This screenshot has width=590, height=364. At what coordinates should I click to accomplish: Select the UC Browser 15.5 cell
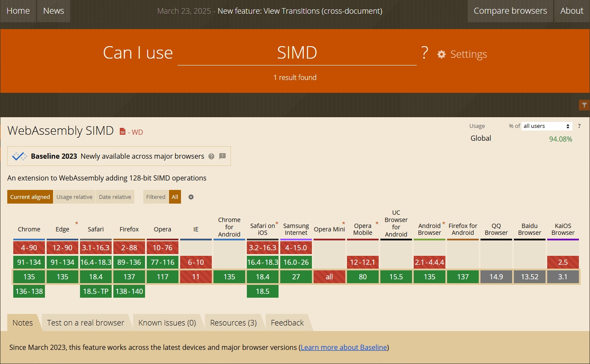pyautogui.click(x=396, y=277)
